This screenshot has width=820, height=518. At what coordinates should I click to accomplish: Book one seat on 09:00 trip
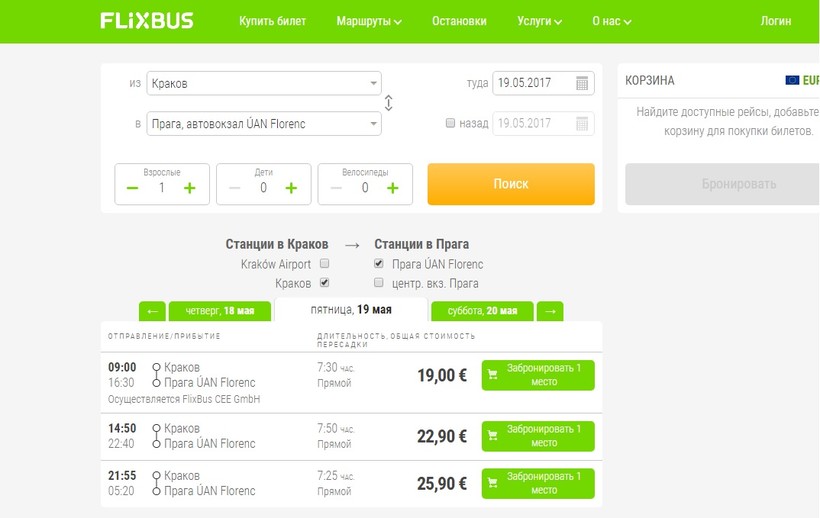pos(538,375)
